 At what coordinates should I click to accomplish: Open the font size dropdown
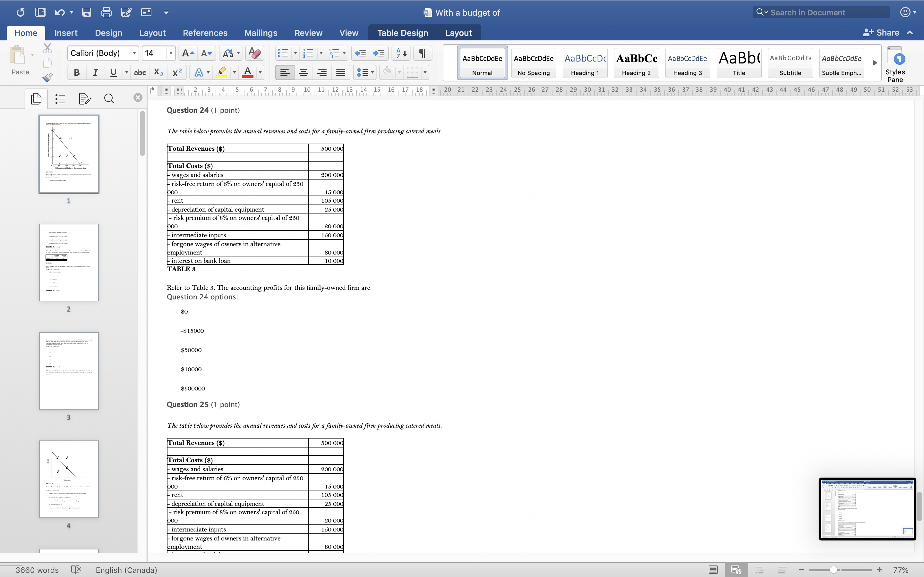(171, 53)
